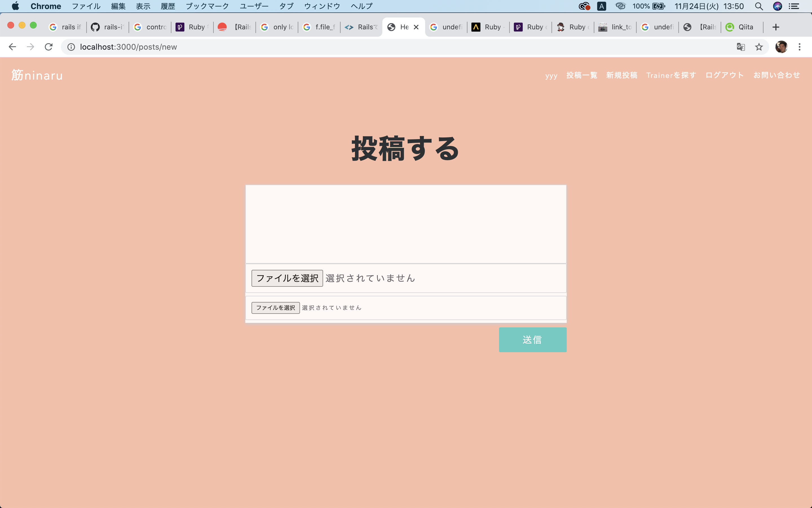This screenshot has width=812, height=508.
Task: Open the Chrome profile avatar
Action: 781,47
